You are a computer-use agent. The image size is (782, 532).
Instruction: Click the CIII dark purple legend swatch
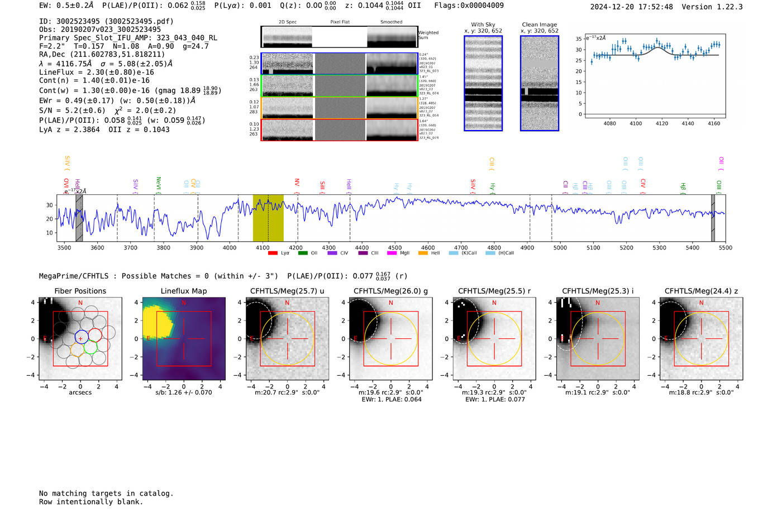coord(363,253)
